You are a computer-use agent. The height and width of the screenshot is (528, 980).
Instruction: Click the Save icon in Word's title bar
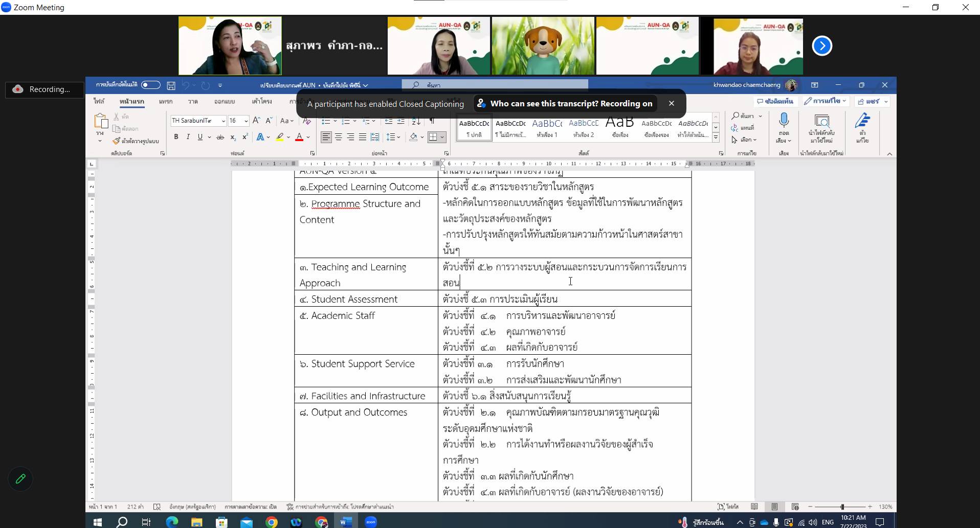coord(171,85)
